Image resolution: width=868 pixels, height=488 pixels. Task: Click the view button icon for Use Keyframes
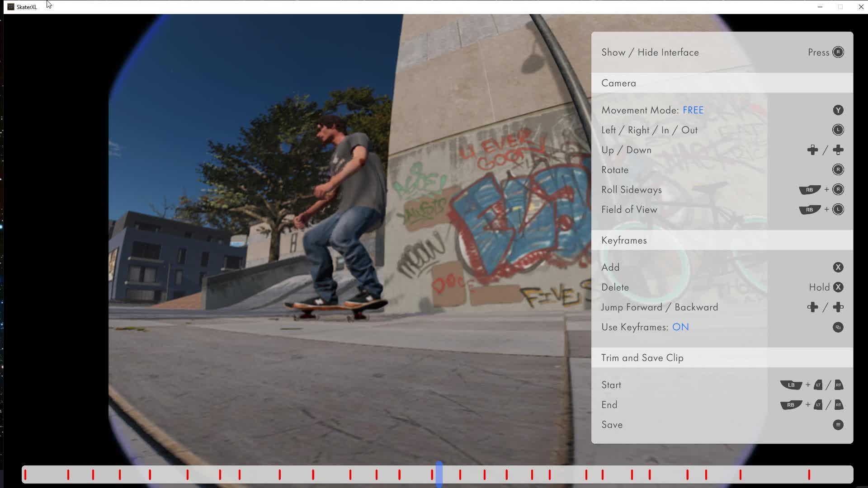[x=838, y=327]
